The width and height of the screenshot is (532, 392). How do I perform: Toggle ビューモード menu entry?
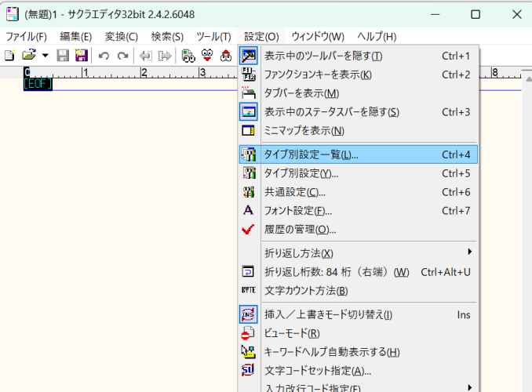point(359,333)
